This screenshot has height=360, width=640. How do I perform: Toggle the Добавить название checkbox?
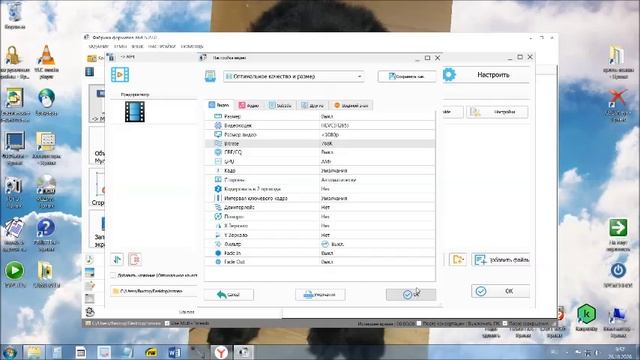[x=113, y=276]
